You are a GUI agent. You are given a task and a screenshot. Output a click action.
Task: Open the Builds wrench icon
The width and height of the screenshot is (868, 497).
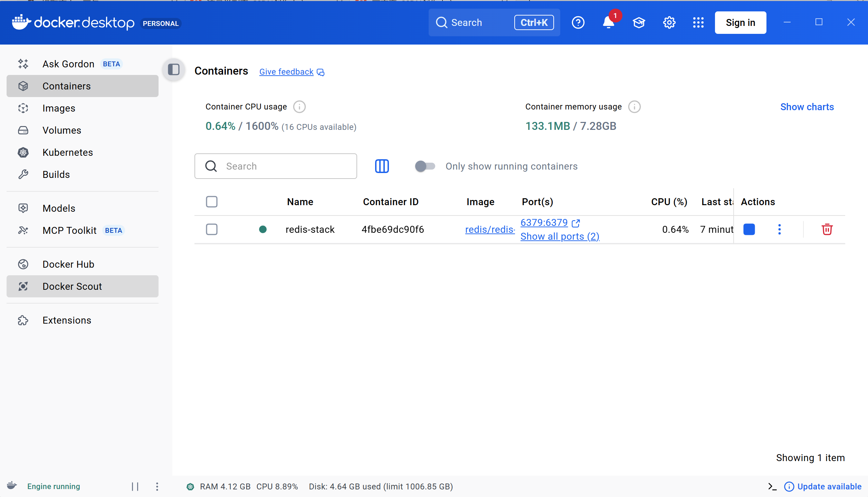tap(23, 174)
